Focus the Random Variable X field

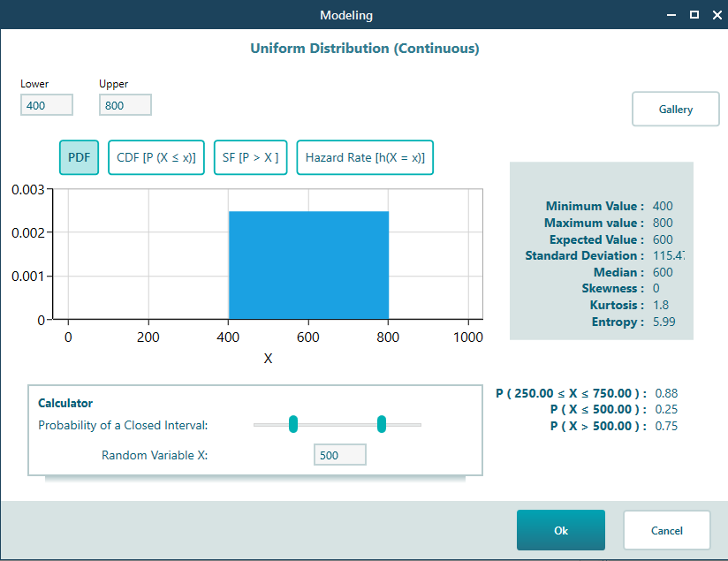339,455
